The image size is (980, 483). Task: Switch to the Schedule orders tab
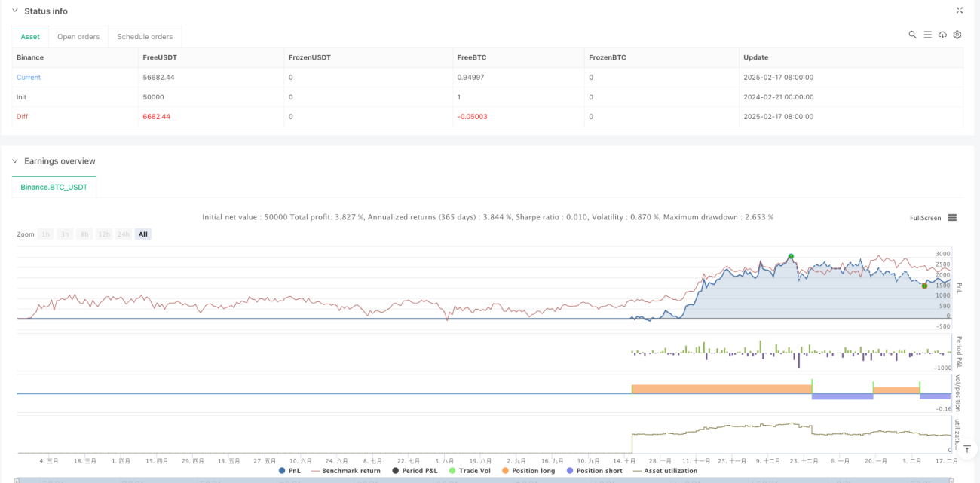click(x=145, y=36)
